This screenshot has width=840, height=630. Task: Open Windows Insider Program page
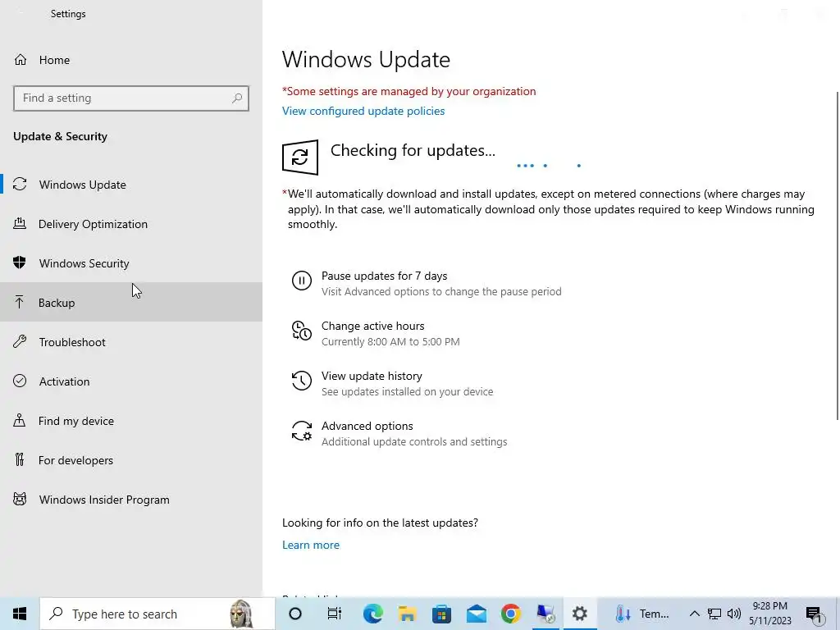click(x=131, y=500)
